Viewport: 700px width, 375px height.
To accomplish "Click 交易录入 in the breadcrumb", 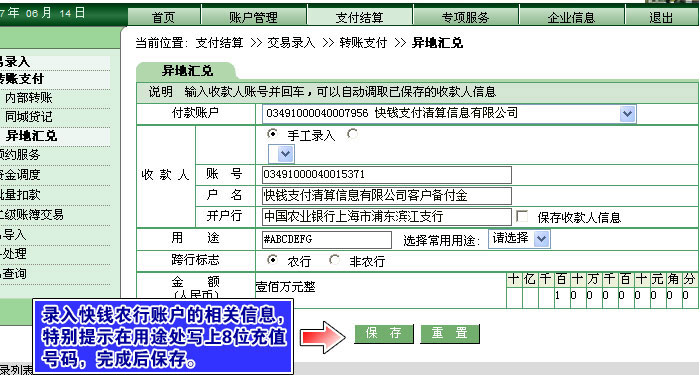I will click(291, 43).
